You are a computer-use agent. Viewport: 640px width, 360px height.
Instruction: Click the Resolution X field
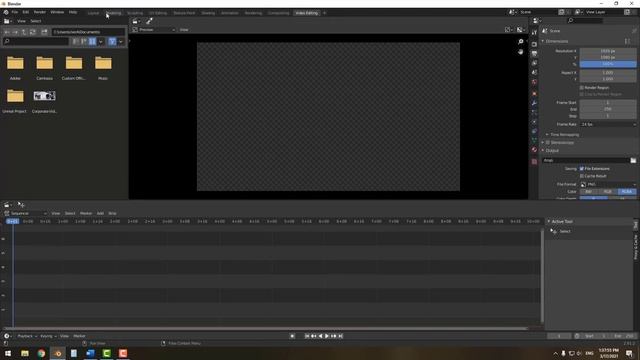(x=608, y=51)
